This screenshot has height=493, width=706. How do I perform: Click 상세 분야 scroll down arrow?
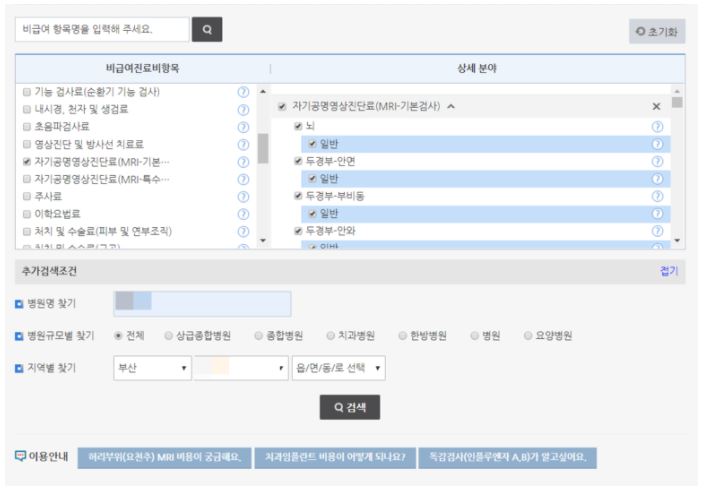tap(677, 241)
